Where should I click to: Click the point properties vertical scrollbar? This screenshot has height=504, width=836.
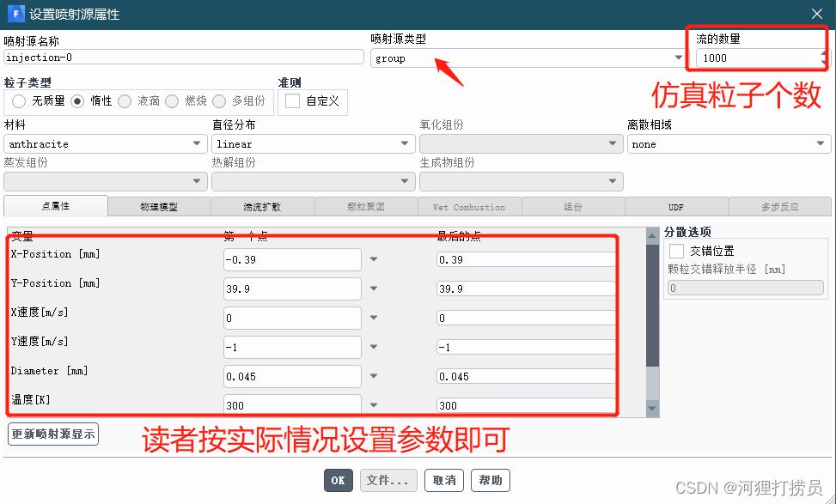(652, 318)
